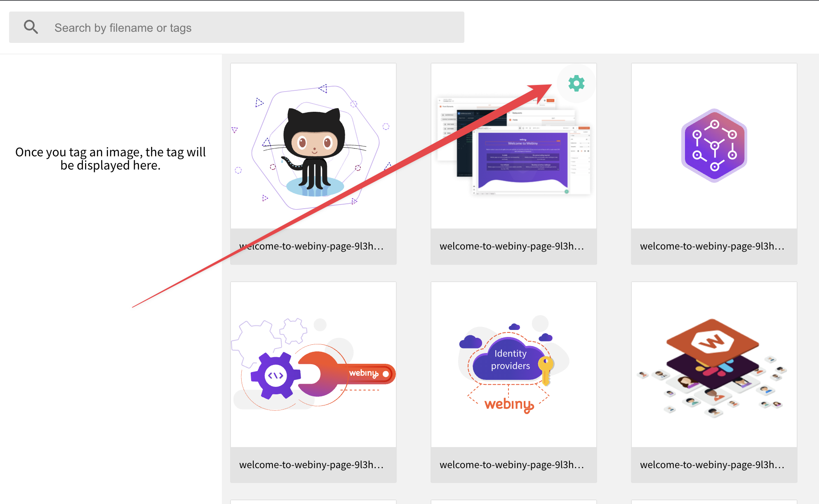Open settings via the green gear icon
Screen dimensions: 819x504
(x=576, y=84)
